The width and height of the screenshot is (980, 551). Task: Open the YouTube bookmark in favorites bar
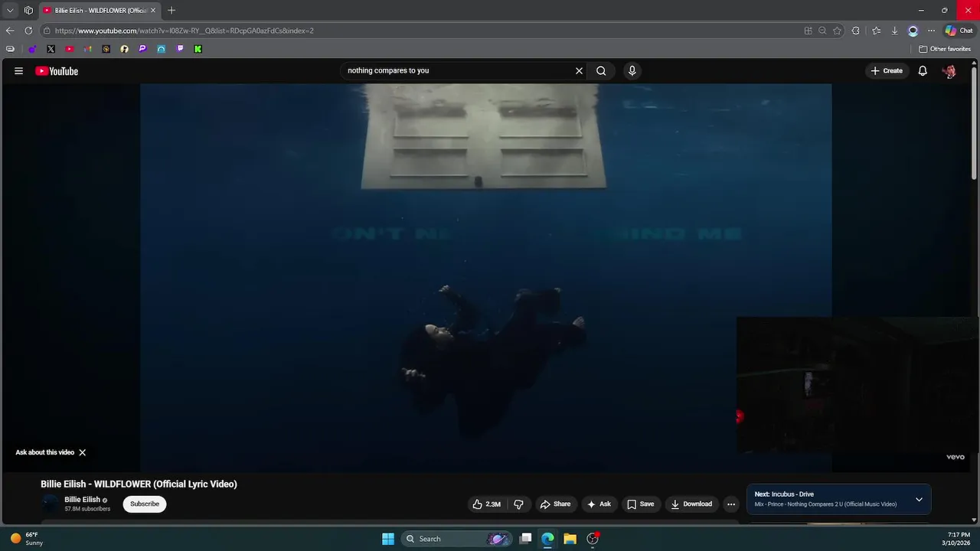69,49
